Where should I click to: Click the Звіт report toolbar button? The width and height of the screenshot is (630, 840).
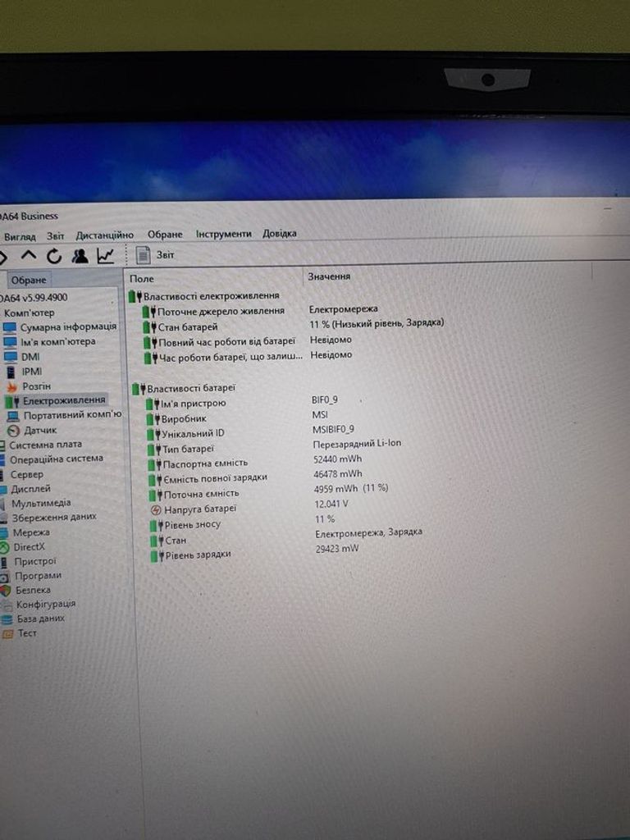coord(155,255)
